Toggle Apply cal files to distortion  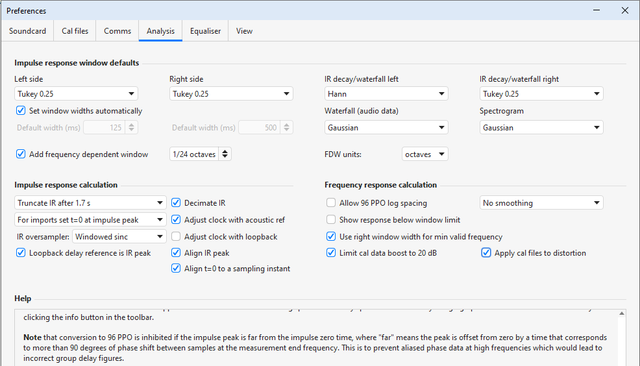point(486,253)
